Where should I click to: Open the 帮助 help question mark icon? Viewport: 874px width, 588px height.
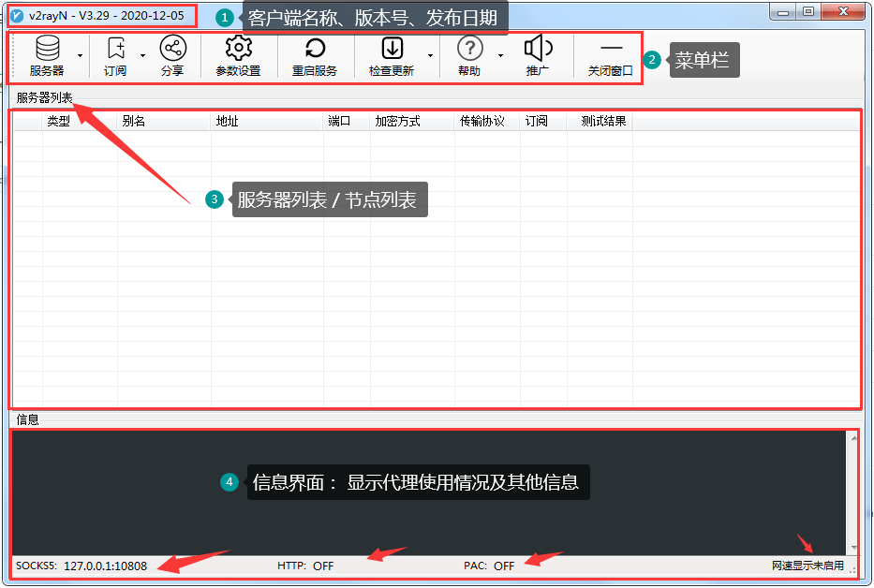468,49
